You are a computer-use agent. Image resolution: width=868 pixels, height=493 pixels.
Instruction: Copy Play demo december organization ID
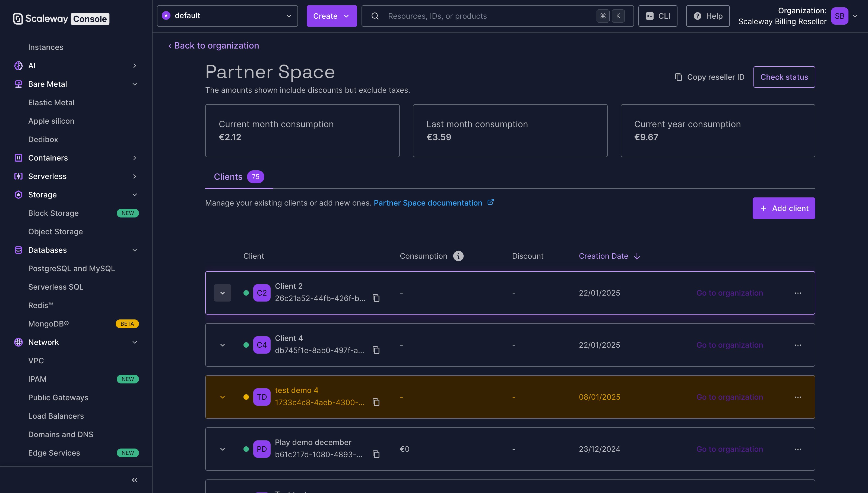(376, 454)
